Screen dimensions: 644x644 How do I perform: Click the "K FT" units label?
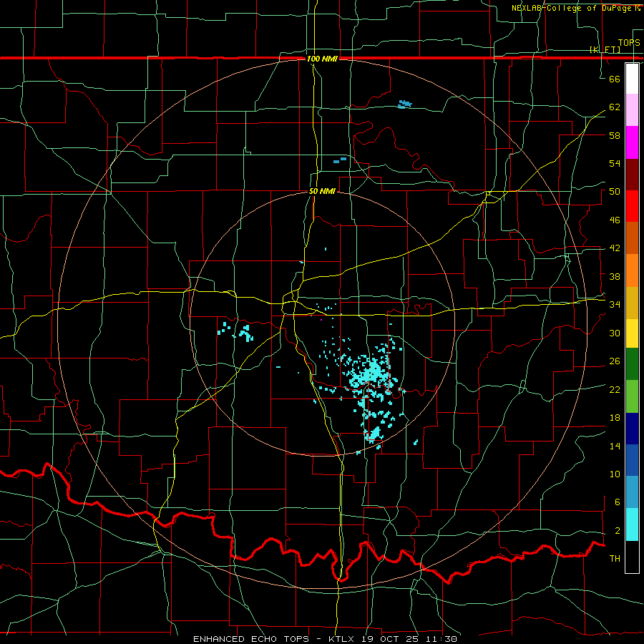pyautogui.click(x=605, y=49)
